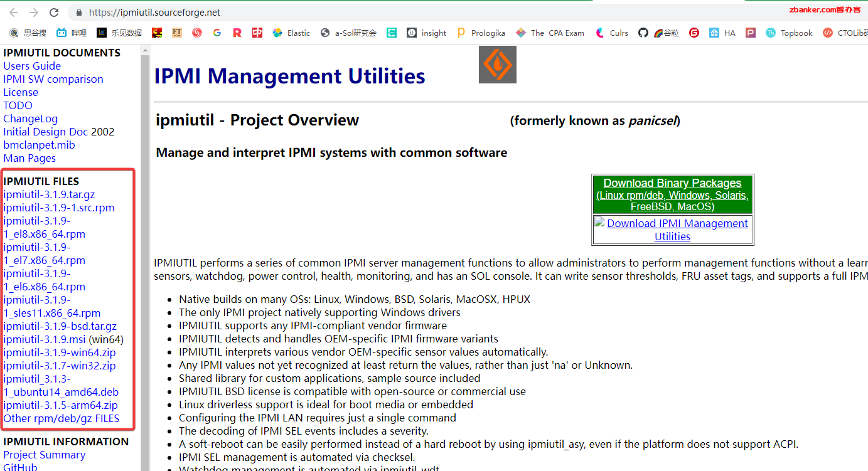Open the Initial Design Doc link
Image resolution: width=868 pixels, height=471 pixels.
coord(46,132)
